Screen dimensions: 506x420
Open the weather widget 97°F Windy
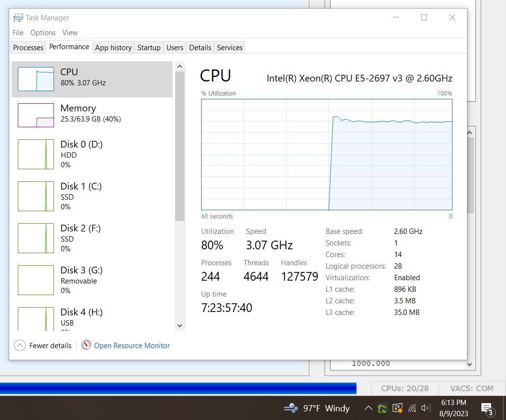click(317, 408)
